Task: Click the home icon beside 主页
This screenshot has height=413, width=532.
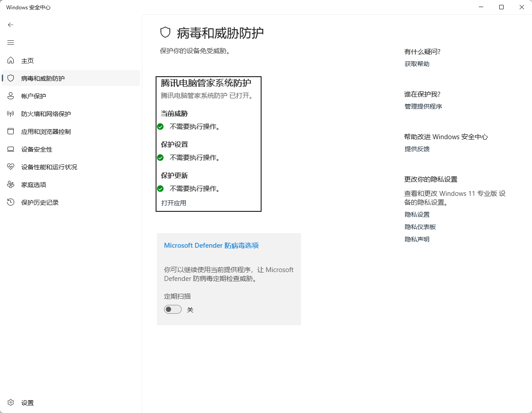Action: tap(11, 60)
